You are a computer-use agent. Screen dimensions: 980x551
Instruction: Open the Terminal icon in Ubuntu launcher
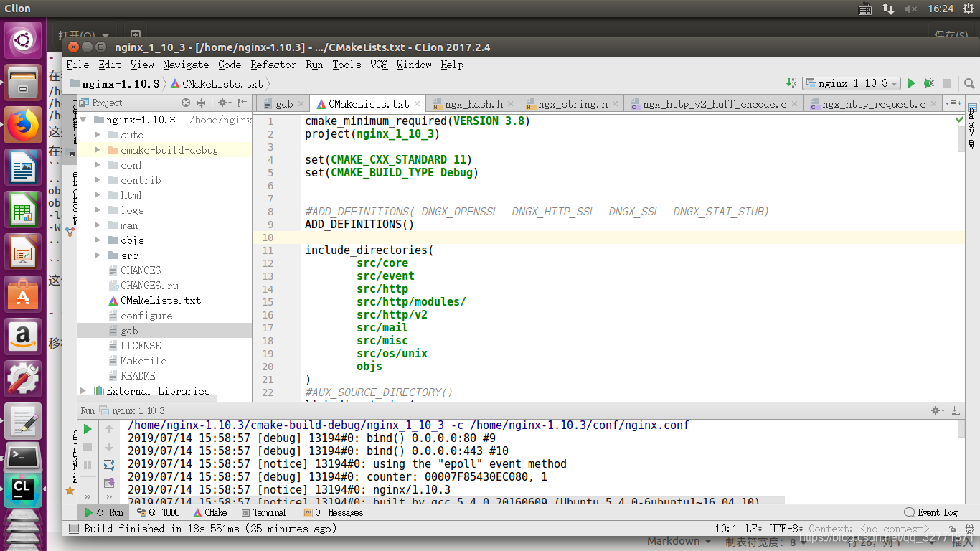[x=23, y=456]
